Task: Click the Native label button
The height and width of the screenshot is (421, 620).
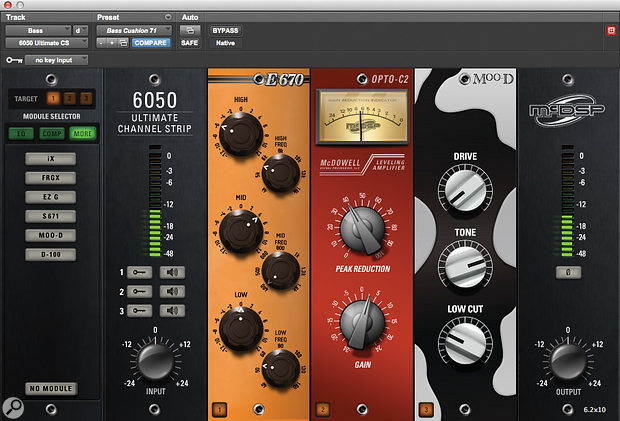Action: click(225, 43)
